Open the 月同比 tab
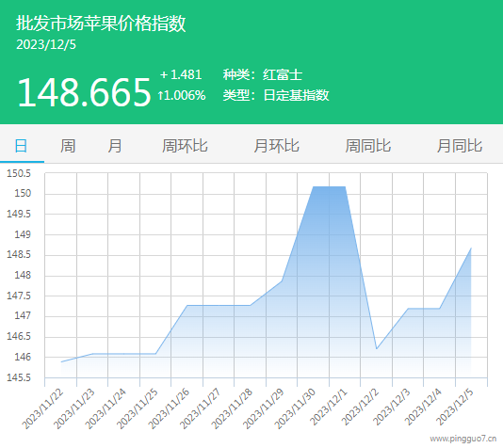 point(460,146)
